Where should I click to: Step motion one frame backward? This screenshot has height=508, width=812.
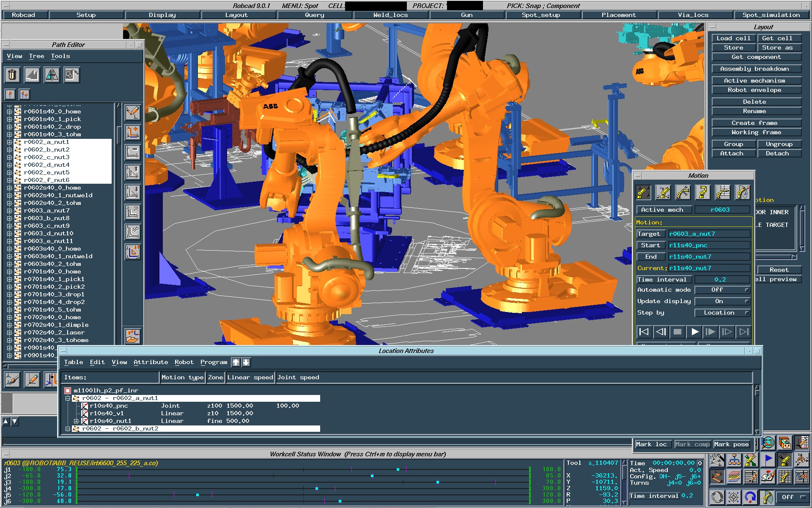(x=661, y=332)
